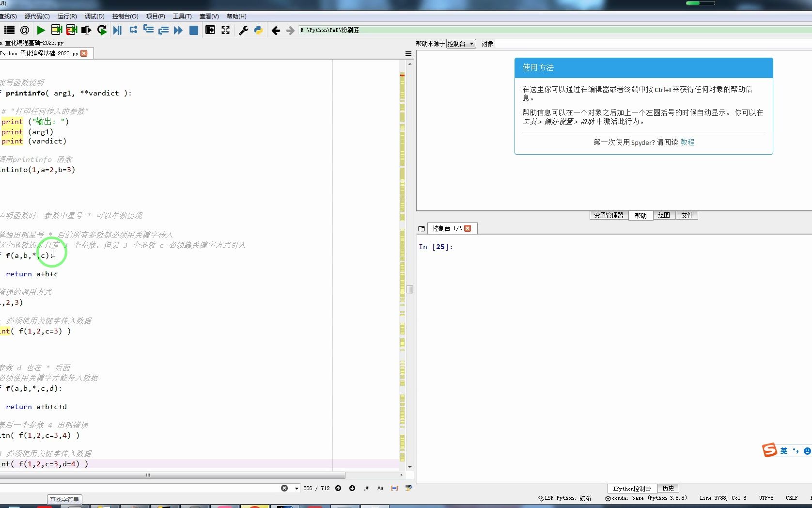Open 工具(T) menu
Screen dimensions: 812x508
182,16
